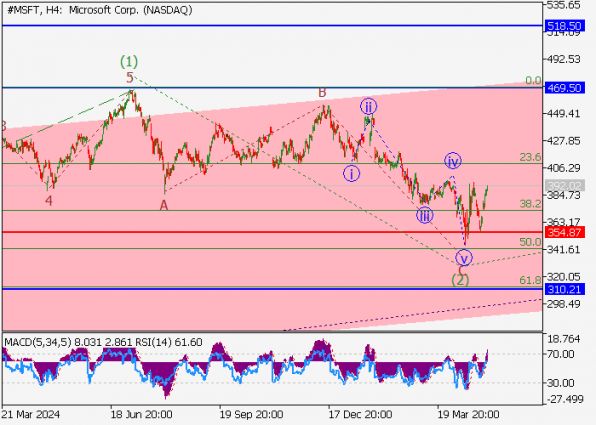The image size is (596, 425).
Task: Click the green (1) wave label
Action: 129,61
